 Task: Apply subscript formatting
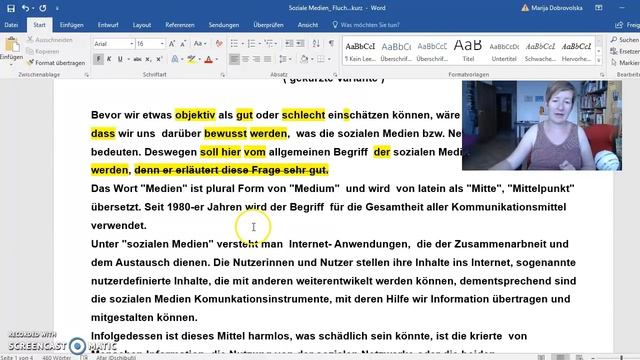(148, 60)
